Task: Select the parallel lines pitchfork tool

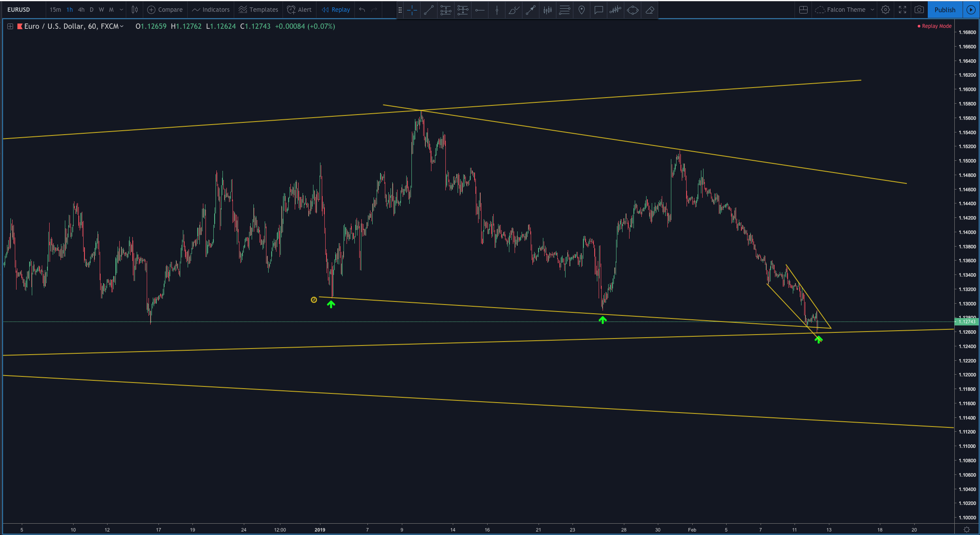Action: [x=565, y=10]
